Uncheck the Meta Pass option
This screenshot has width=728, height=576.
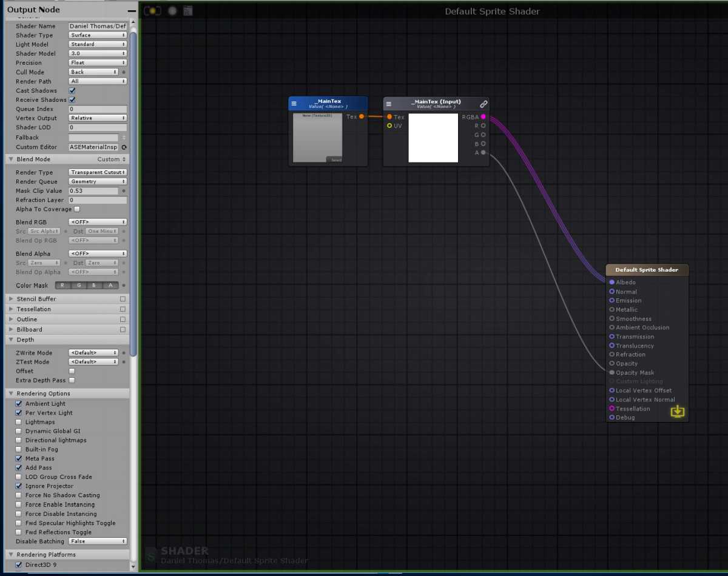pyautogui.click(x=19, y=459)
